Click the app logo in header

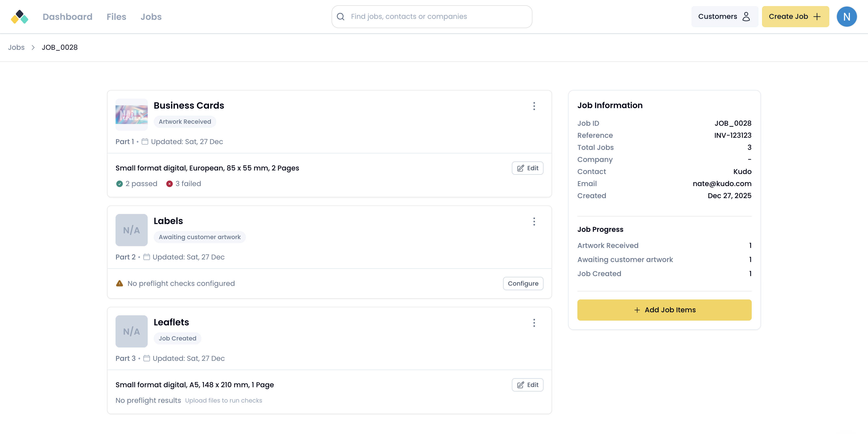pos(20,17)
